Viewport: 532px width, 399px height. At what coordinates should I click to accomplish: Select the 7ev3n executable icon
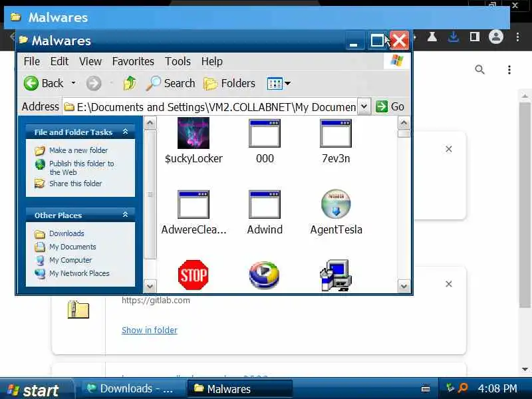pyautogui.click(x=336, y=134)
